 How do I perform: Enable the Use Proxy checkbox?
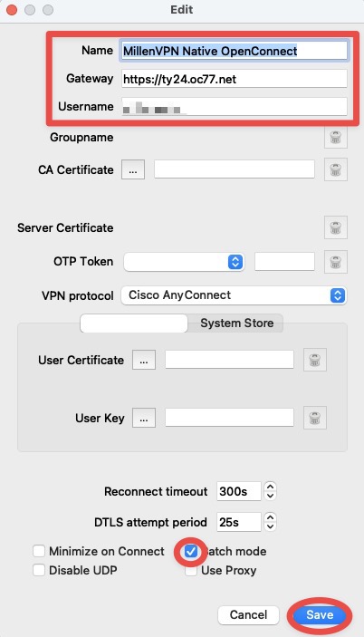pyautogui.click(x=191, y=571)
